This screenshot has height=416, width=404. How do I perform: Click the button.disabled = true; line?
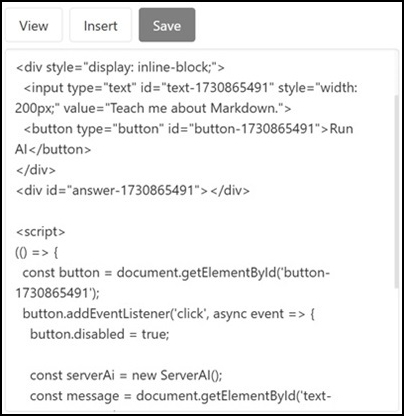(100, 334)
